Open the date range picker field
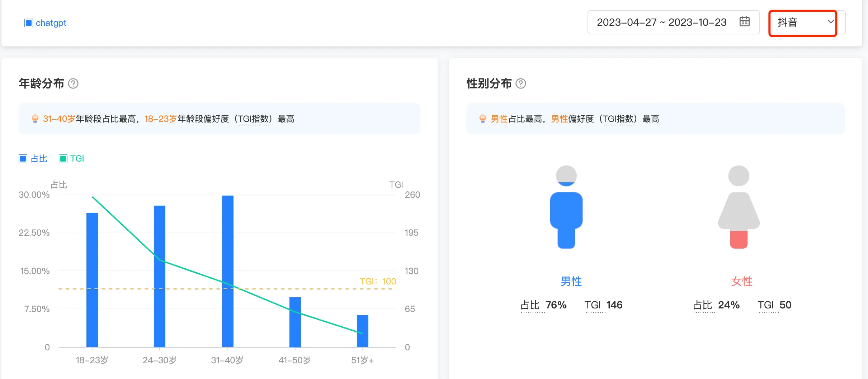 coord(661,22)
